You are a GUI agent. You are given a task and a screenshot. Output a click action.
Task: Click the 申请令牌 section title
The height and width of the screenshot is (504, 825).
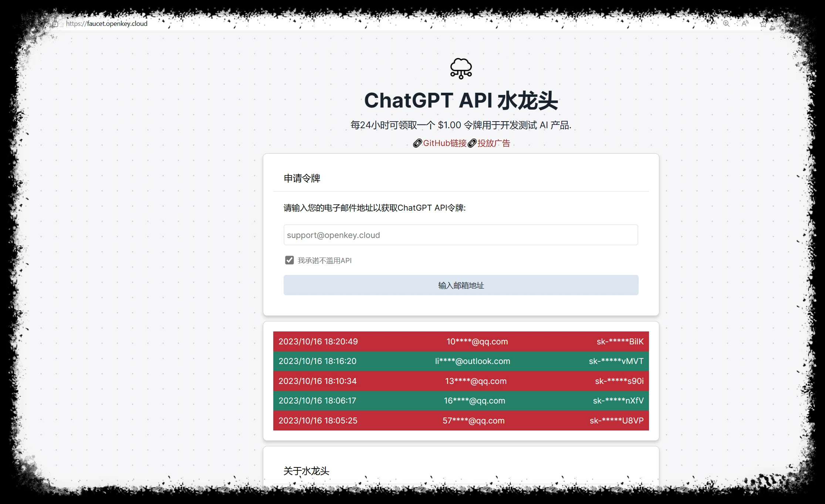[302, 178]
